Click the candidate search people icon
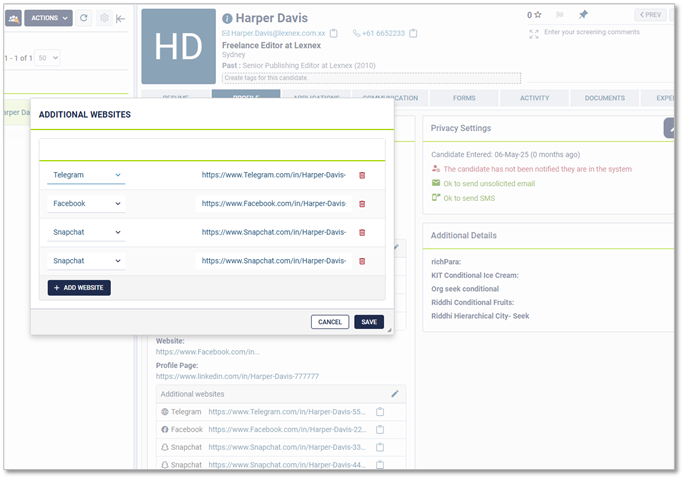 tap(14, 18)
